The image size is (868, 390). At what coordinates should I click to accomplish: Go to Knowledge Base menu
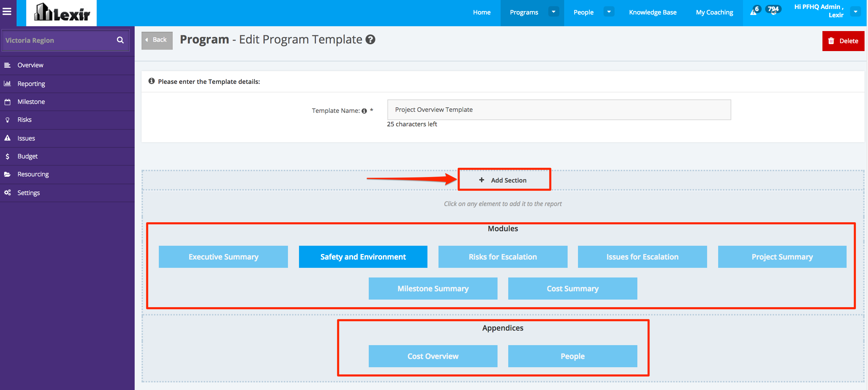[653, 12]
